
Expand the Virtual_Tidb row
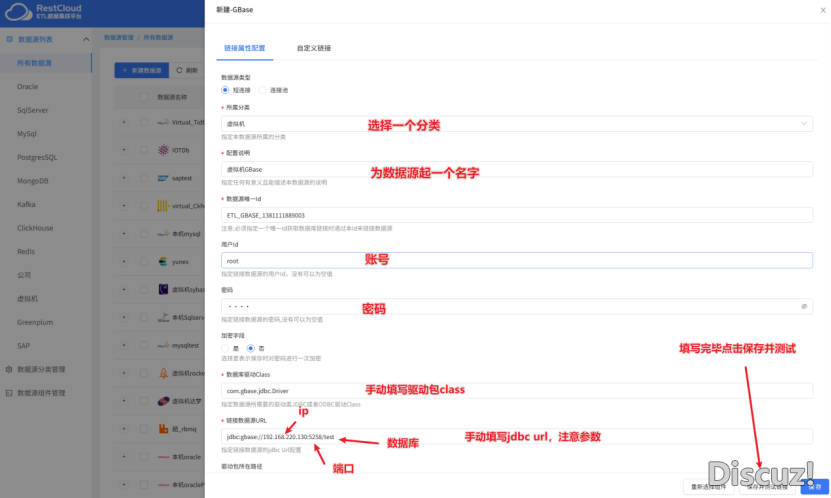[123, 122]
